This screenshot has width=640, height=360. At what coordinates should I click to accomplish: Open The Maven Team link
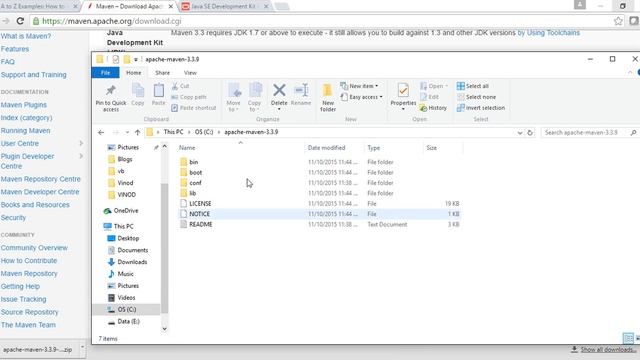28,325
